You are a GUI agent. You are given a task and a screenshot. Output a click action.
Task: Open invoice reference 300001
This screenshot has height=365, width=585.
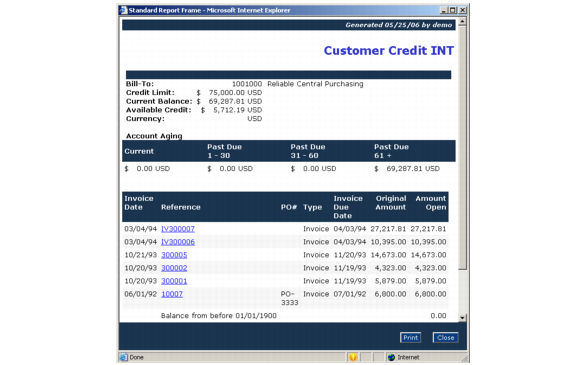[174, 281]
